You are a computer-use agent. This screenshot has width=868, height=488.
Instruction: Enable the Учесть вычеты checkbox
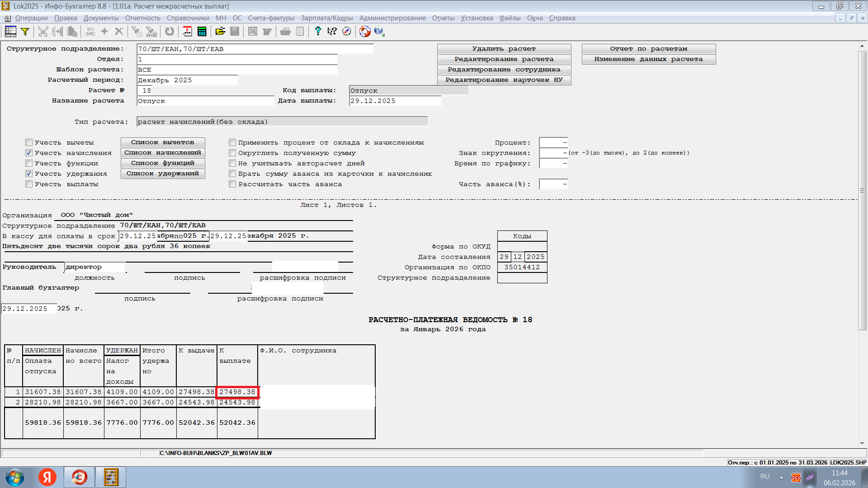29,143
